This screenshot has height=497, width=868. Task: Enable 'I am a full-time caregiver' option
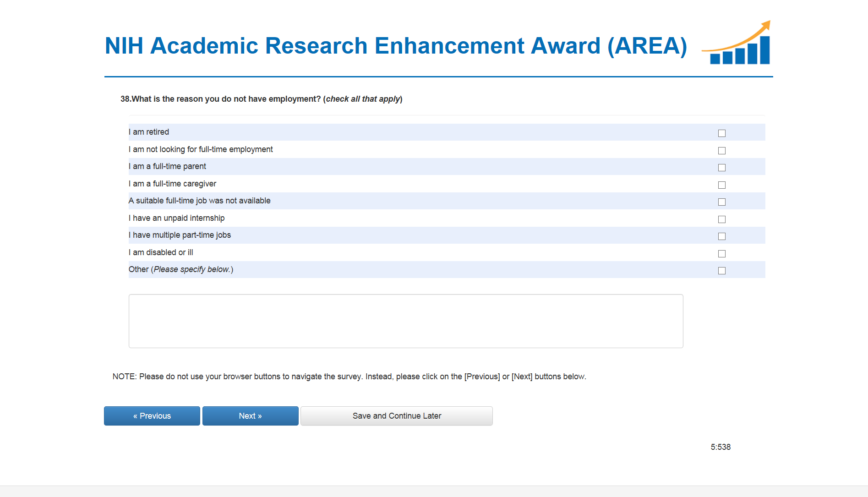722,185
